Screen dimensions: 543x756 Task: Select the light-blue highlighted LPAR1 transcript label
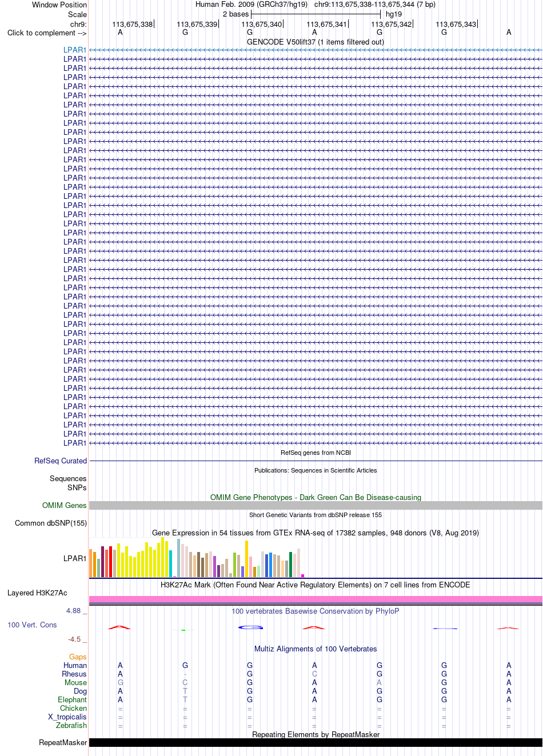pyautogui.click(x=75, y=50)
